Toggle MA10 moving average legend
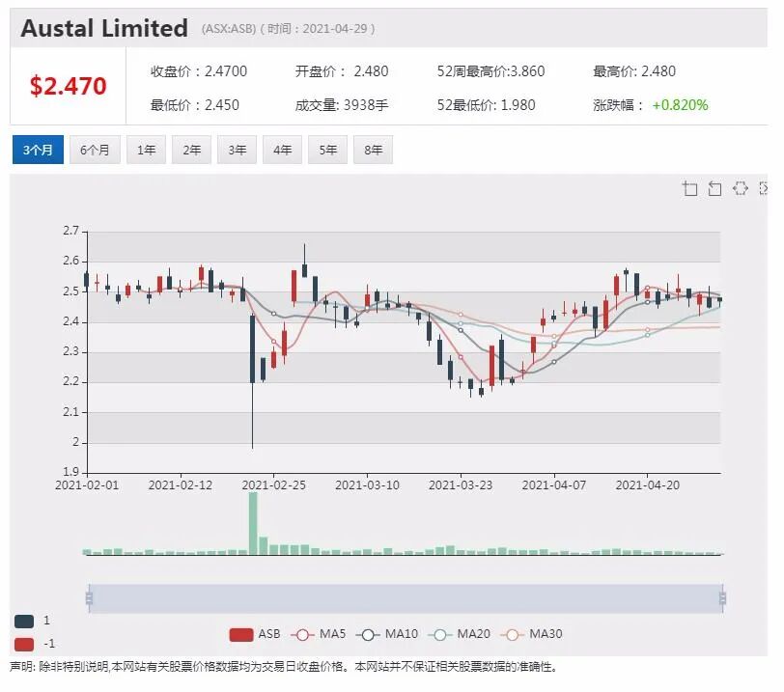 click(386, 634)
